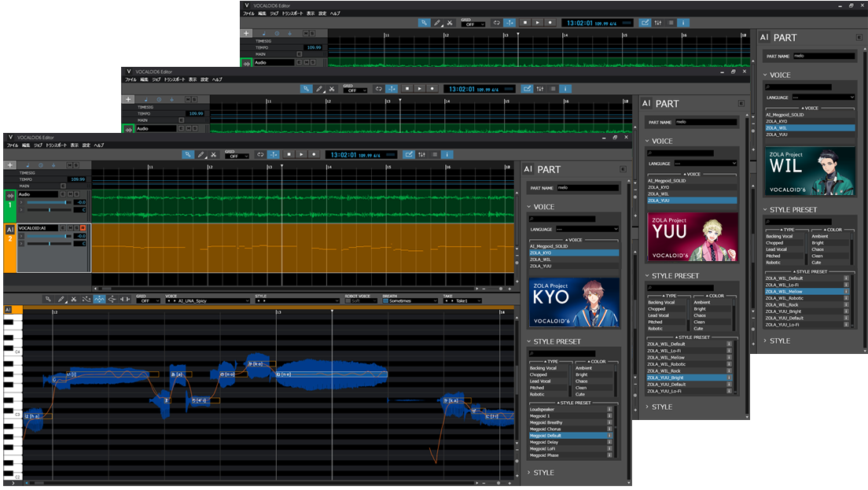The width and height of the screenshot is (868, 490).
Task: Start recording in the front window
Action: click(314, 154)
